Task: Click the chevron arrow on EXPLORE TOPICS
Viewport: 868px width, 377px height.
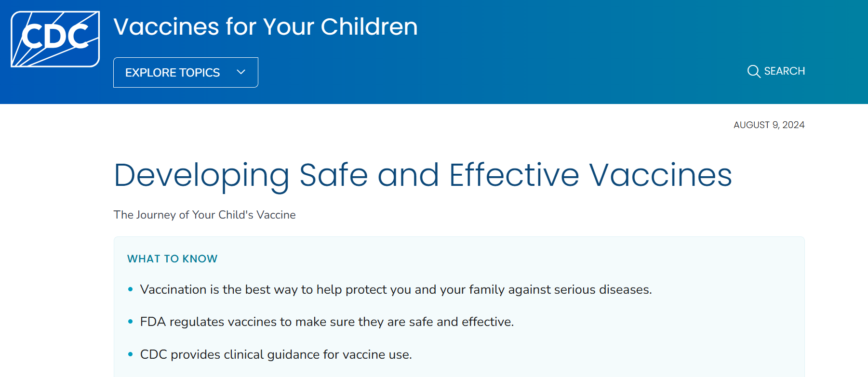Action: [240, 72]
